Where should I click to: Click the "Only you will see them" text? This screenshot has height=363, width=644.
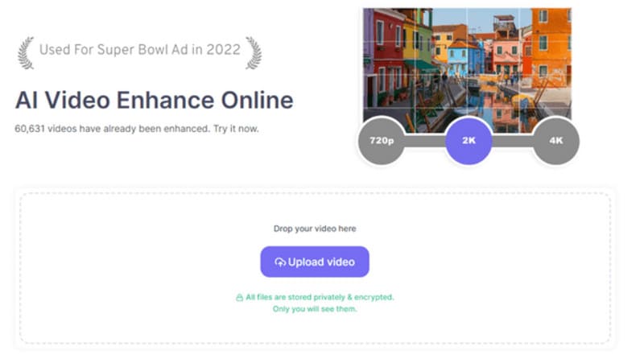315,308
